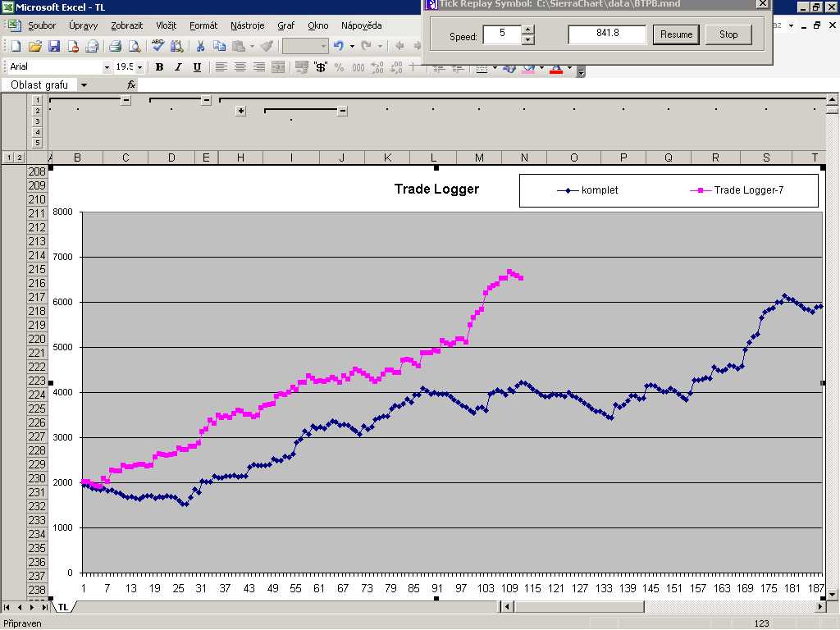The width and height of the screenshot is (840, 630).
Task: Open the Research tool icon
Action: 176,47
